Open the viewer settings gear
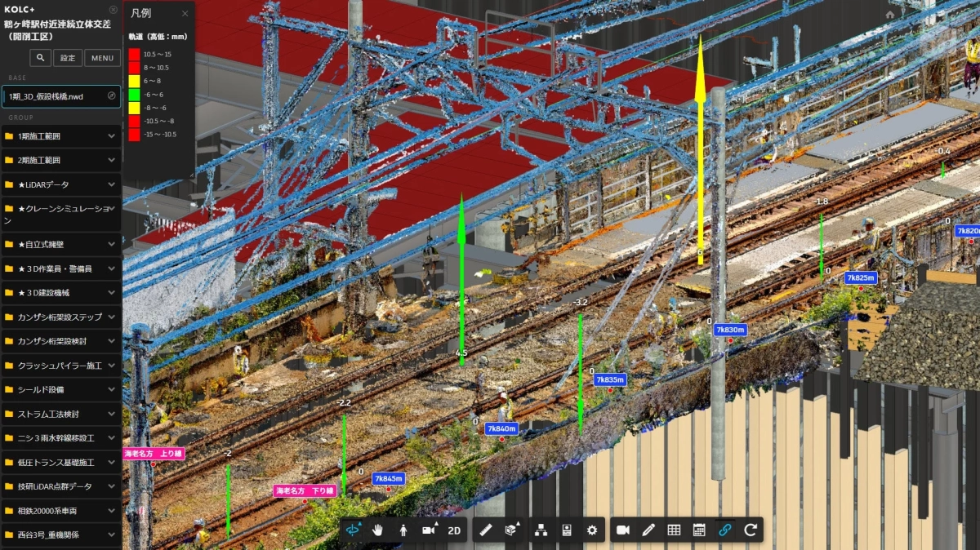Screen dimensions: 980x550 [x=592, y=530]
